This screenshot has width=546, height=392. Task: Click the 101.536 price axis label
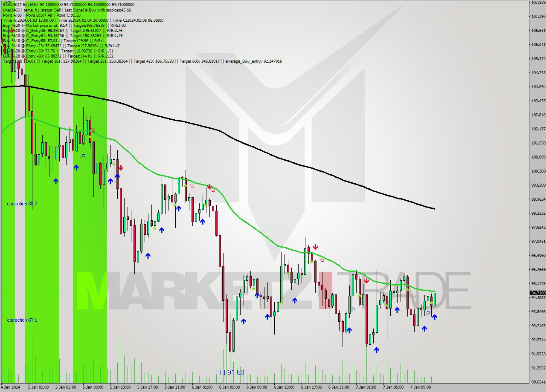click(x=538, y=143)
